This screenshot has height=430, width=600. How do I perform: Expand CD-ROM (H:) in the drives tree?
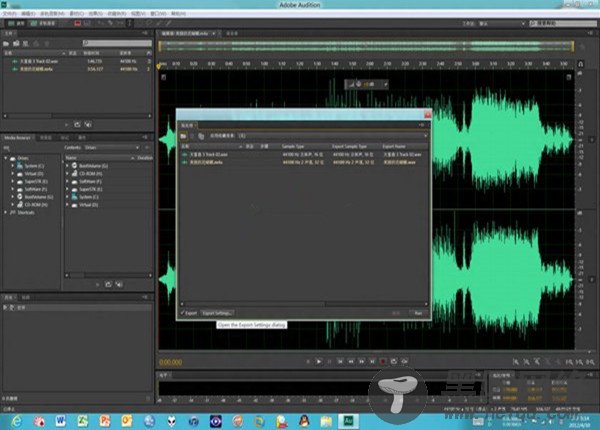12,205
